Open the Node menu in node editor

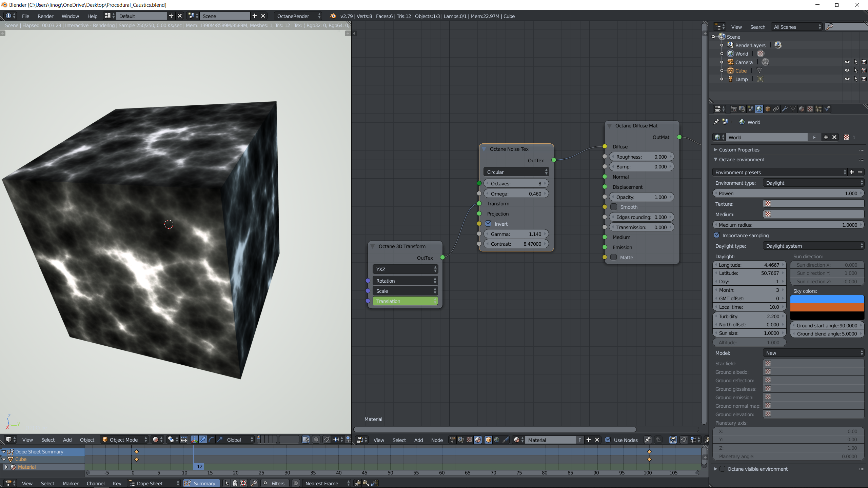(437, 440)
